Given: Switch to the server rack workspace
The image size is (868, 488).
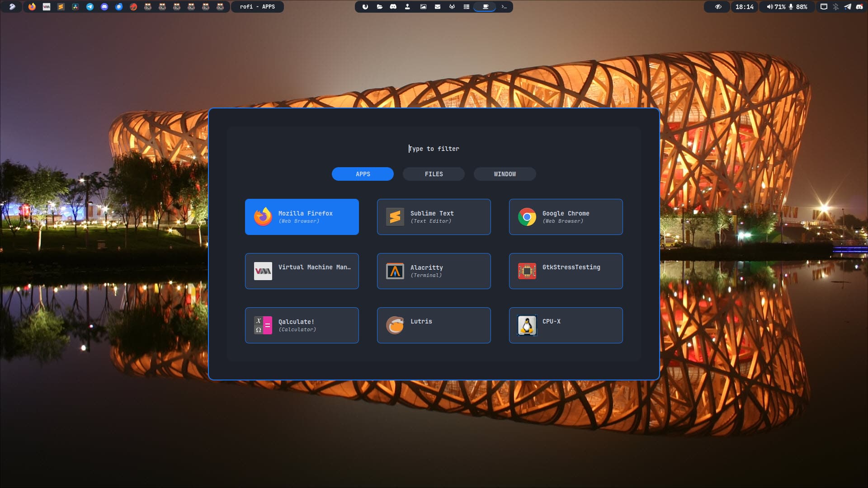Looking at the screenshot, I should (x=467, y=7).
